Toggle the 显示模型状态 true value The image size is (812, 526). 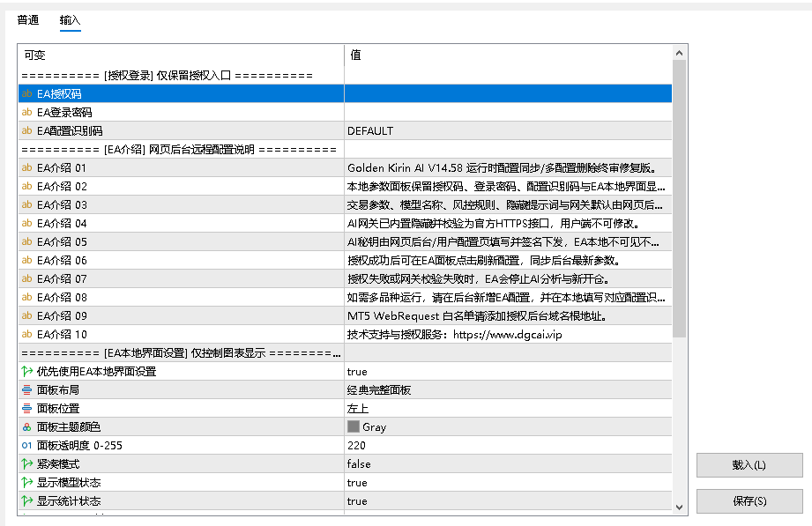tap(508, 483)
